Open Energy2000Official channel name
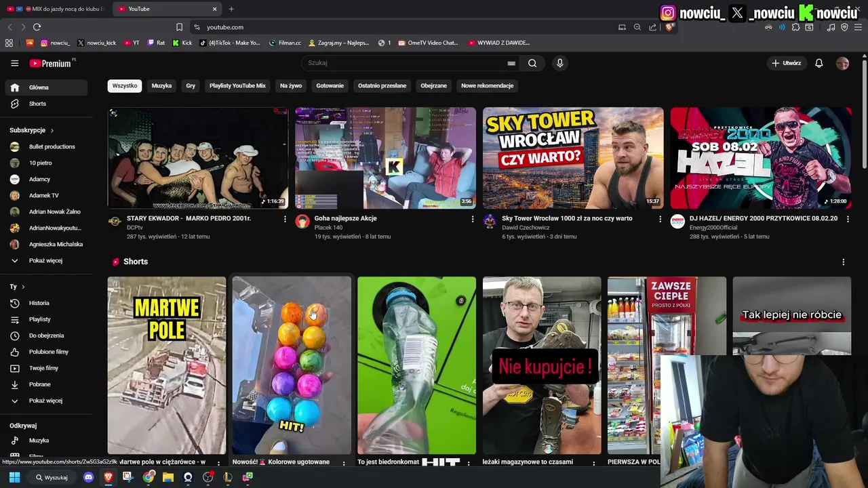 coord(714,228)
